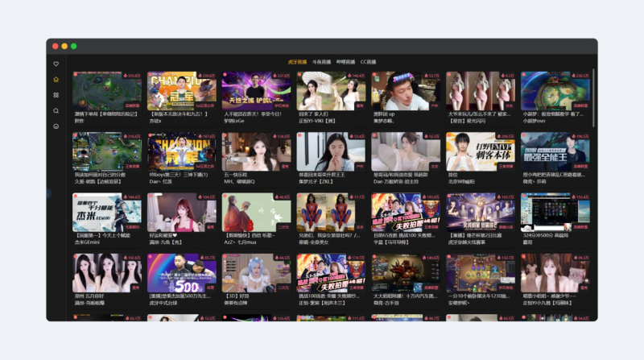Open the 打野FMVP 刺客本体 stream thumbnail
This screenshot has width=644, height=360.
481,151
